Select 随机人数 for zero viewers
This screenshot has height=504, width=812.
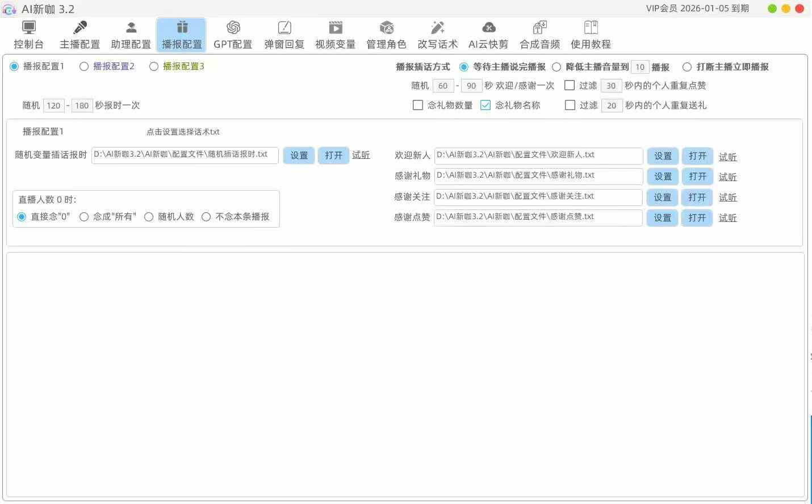(x=149, y=217)
